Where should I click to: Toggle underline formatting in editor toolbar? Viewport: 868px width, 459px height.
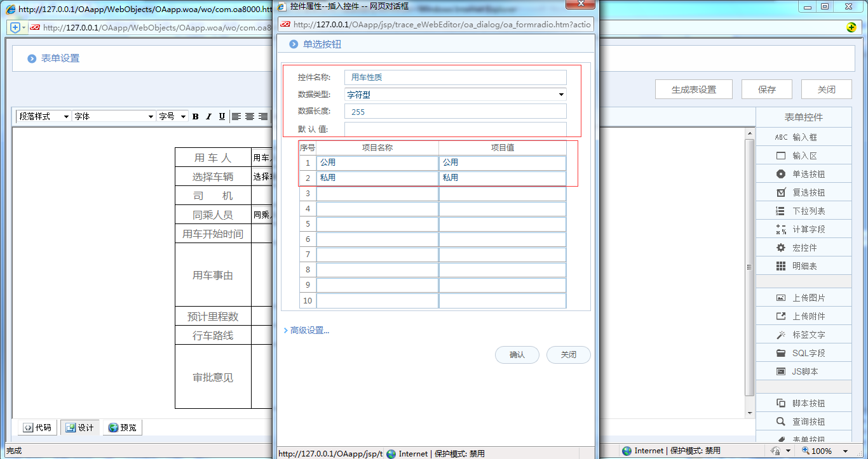click(222, 116)
